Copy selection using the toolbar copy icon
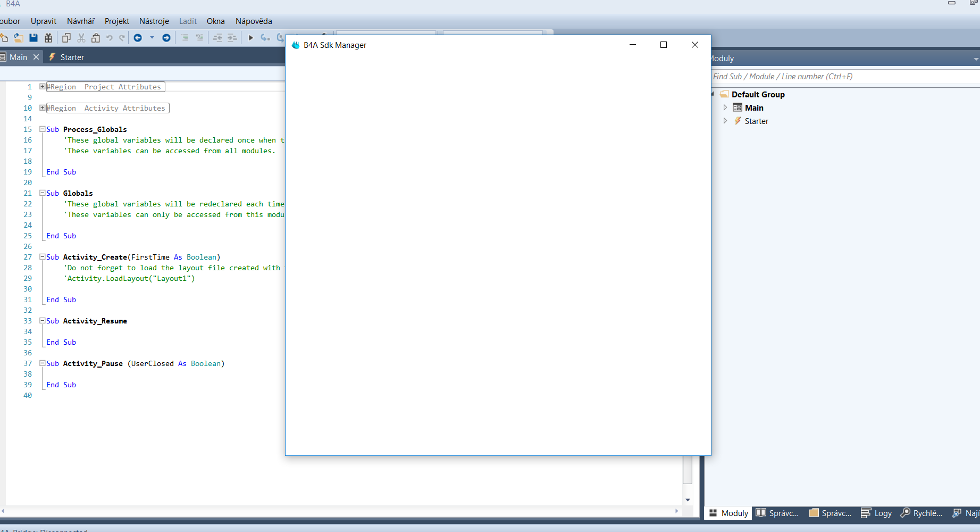This screenshot has width=980, height=532. [66, 38]
